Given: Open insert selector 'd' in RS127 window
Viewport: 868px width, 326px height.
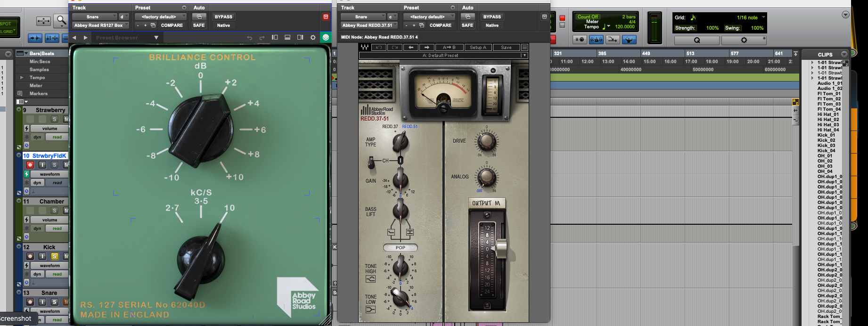Looking at the screenshot, I should [x=123, y=16].
